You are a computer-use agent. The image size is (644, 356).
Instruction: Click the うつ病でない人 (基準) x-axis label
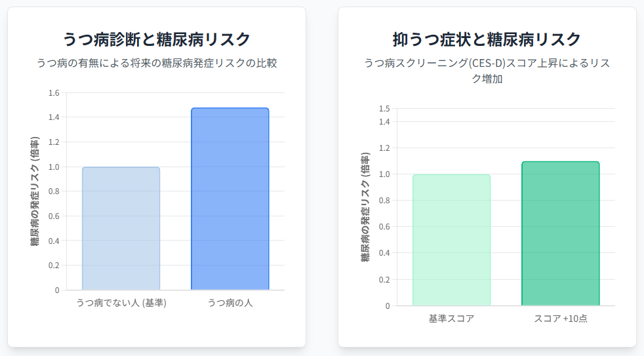point(121,303)
